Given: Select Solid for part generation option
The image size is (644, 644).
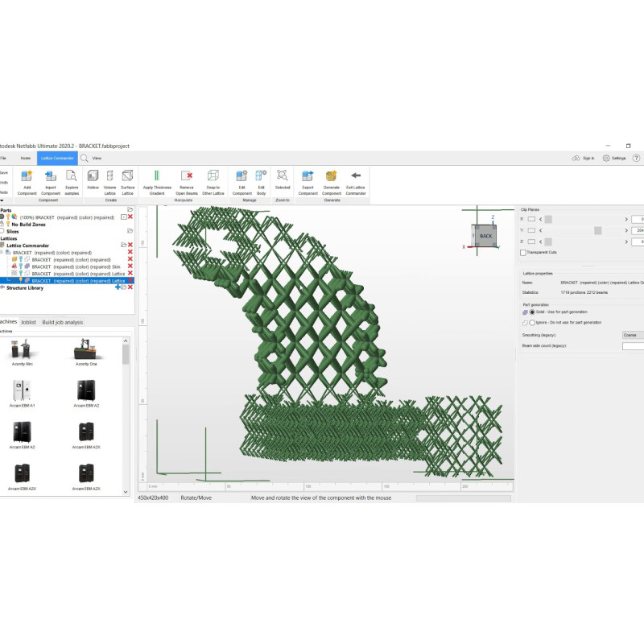Looking at the screenshot, I should point(532,312).
